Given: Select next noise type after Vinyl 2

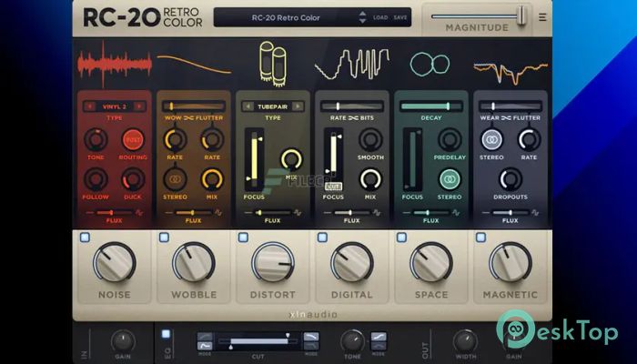Looking at the screenshot, I should [139, 106].
